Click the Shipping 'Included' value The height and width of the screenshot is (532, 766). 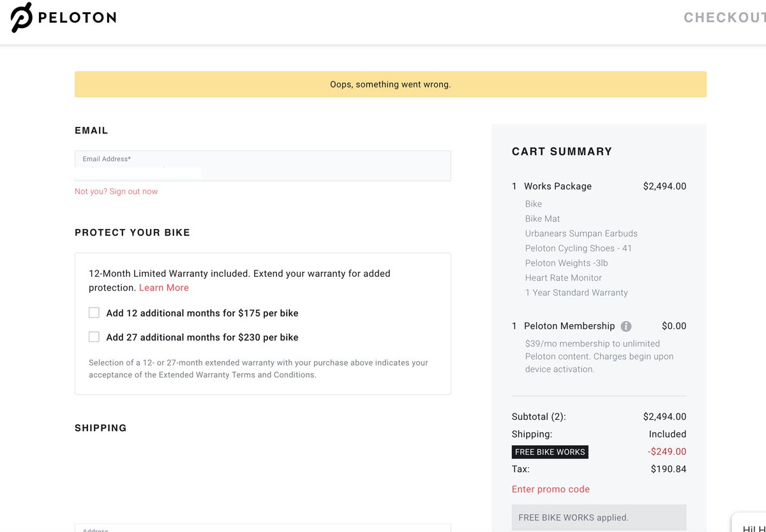[668, 434]
